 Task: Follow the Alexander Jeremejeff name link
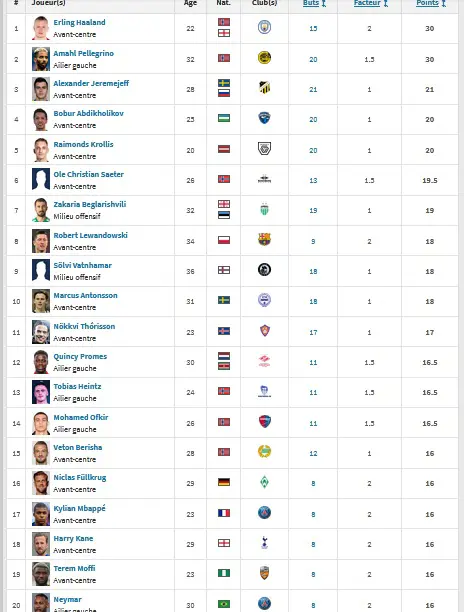pyautogui.click(x=91, y=83)
